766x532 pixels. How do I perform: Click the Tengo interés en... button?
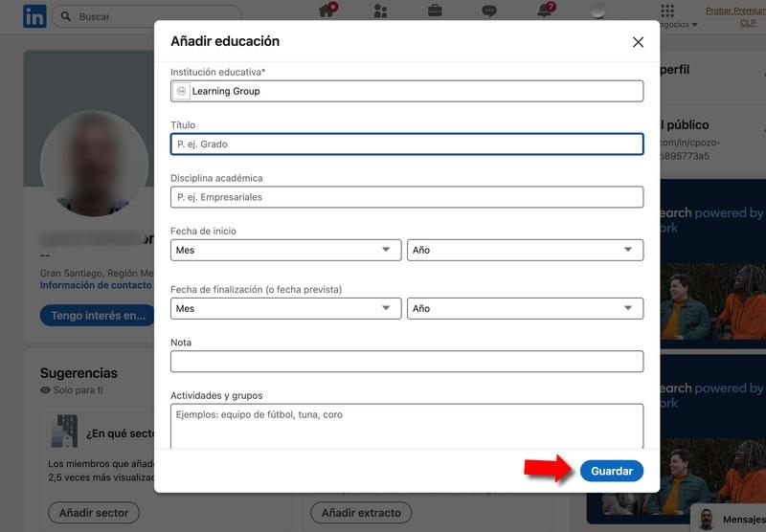(x=98, y=316)
